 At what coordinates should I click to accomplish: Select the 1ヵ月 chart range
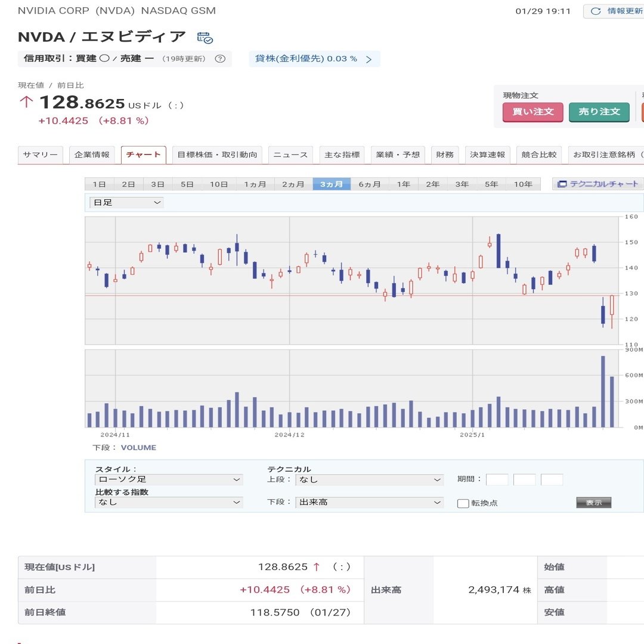click(x=255, y=184)
